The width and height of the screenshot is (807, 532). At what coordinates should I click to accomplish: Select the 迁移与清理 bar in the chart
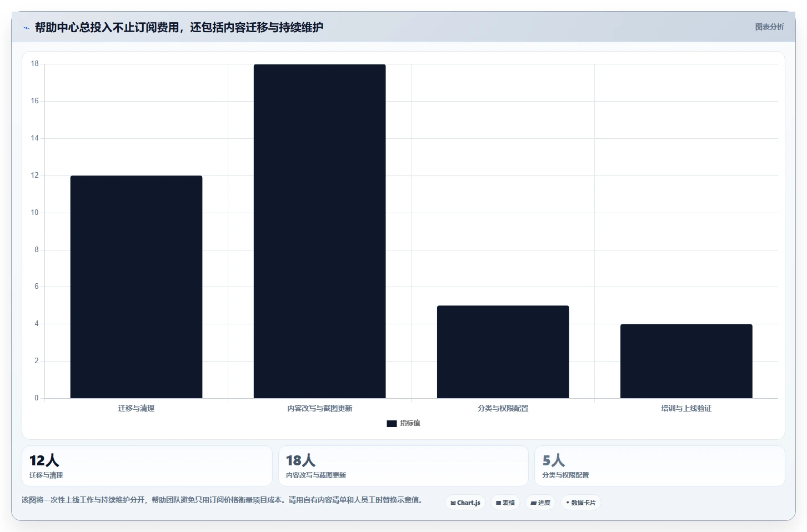pyautogui.click(x=136, y=287)
